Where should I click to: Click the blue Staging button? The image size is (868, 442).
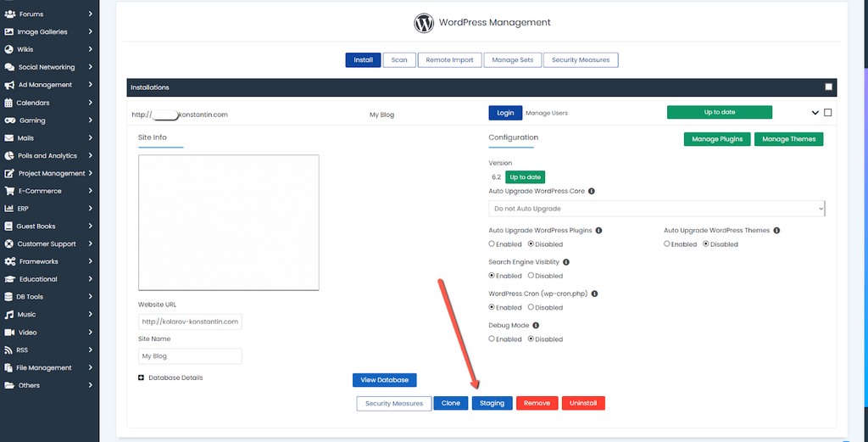(492, 404)
